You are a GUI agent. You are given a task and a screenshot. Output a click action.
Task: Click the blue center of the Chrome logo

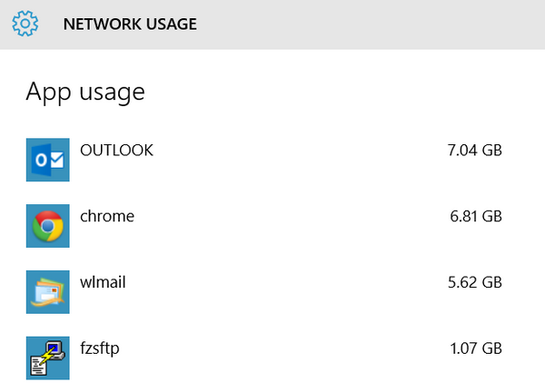click(47, 226)
